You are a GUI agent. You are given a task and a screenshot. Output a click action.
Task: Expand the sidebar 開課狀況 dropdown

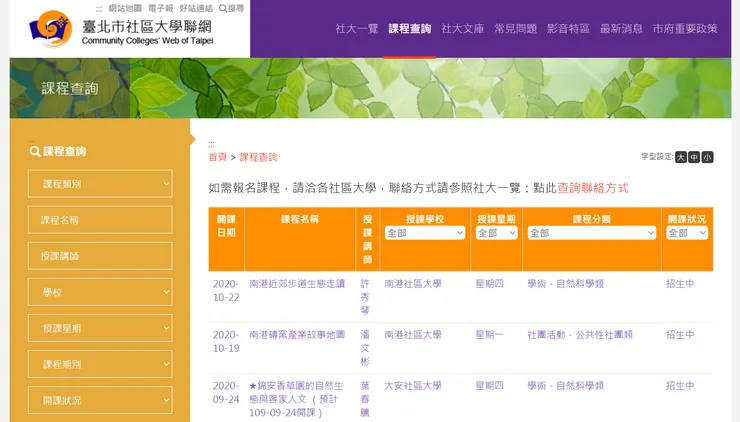(x=100, y=400)
